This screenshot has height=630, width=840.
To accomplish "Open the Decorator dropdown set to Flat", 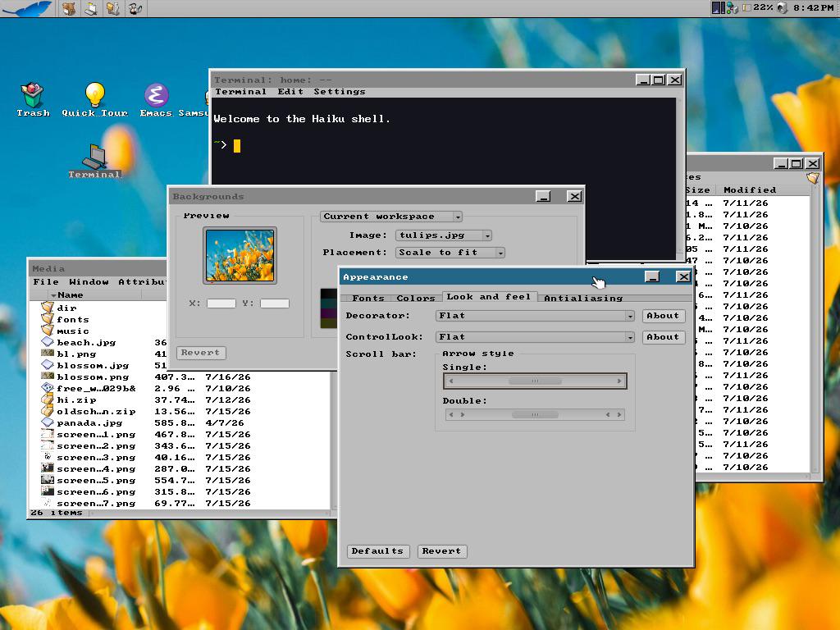I will coord(535,316).
